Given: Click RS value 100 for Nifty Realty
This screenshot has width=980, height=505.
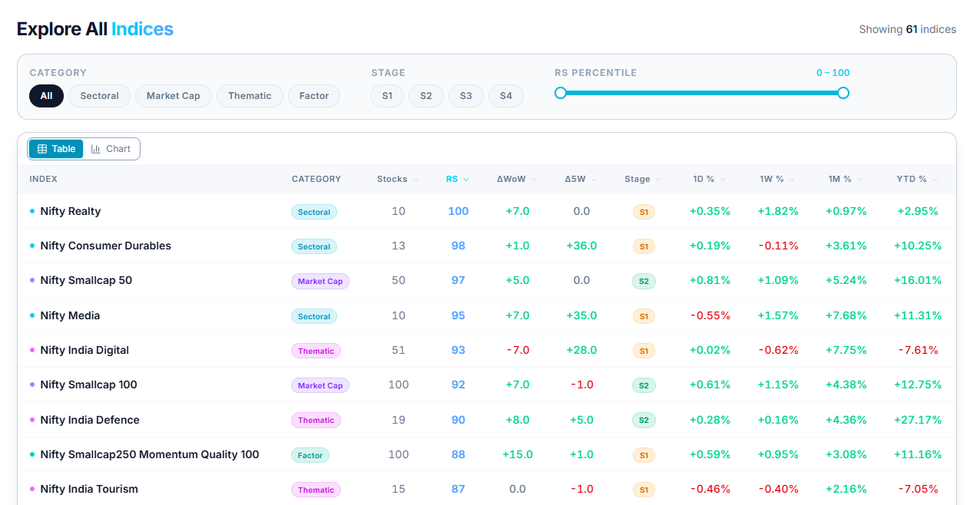Looking at the screenshot, I should (x=459, y=211).
